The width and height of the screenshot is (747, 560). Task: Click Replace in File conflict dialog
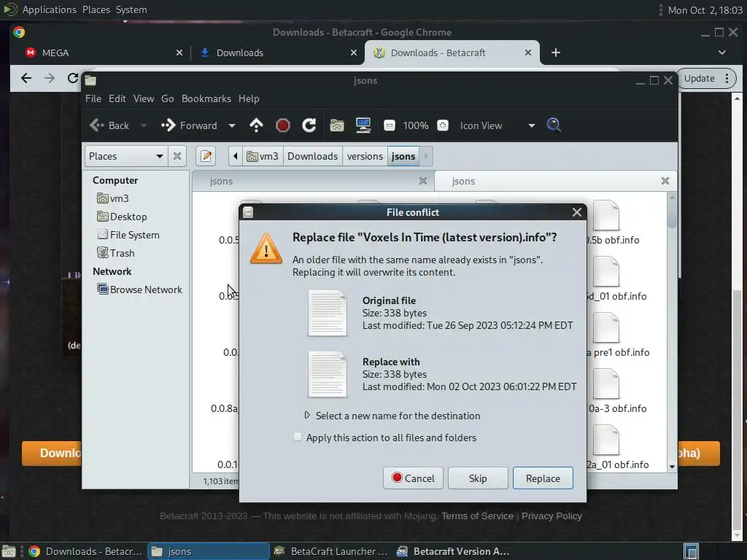click(543, 478)
